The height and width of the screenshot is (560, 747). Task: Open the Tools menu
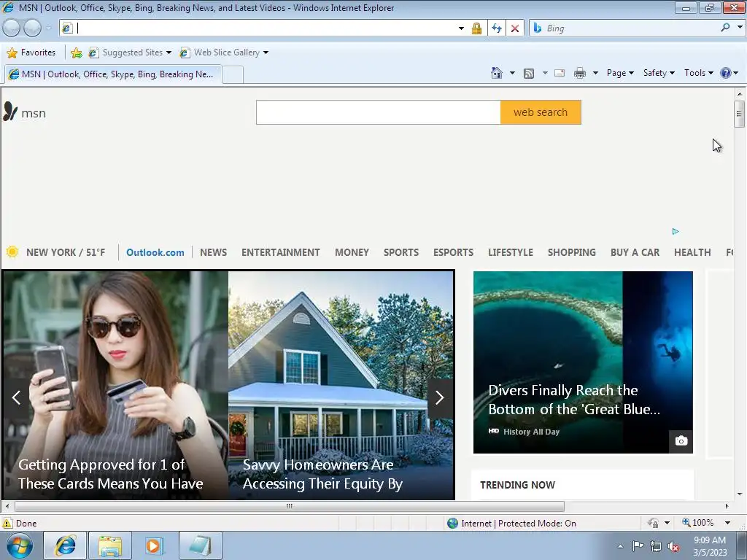coord(698,73)
